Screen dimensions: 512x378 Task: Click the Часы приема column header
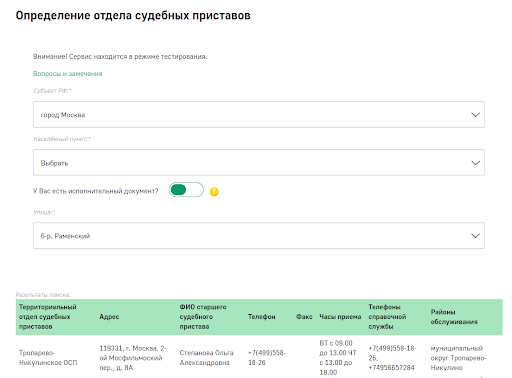(x=340, y=317)
